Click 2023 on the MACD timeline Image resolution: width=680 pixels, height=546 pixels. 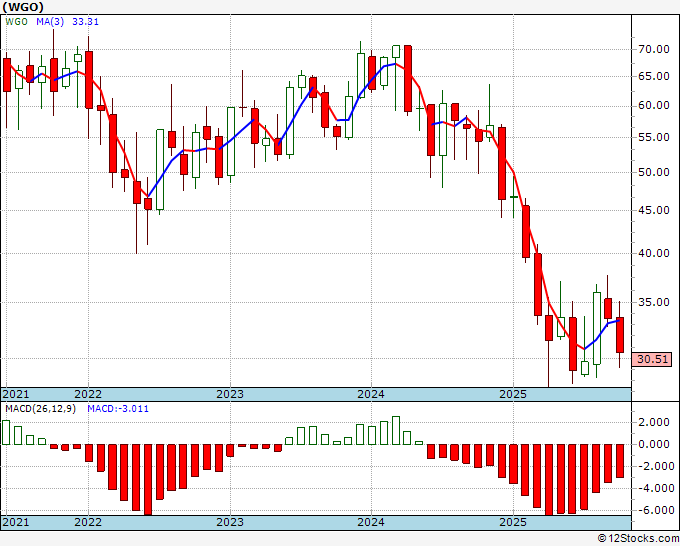pyautogui.click(x=230, y=522)
